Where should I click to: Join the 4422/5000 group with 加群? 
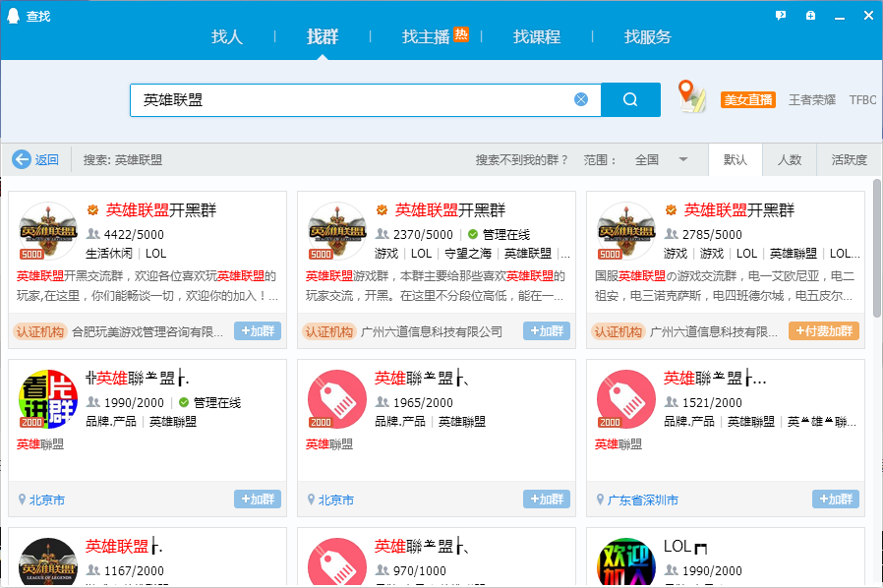(258, 331)
